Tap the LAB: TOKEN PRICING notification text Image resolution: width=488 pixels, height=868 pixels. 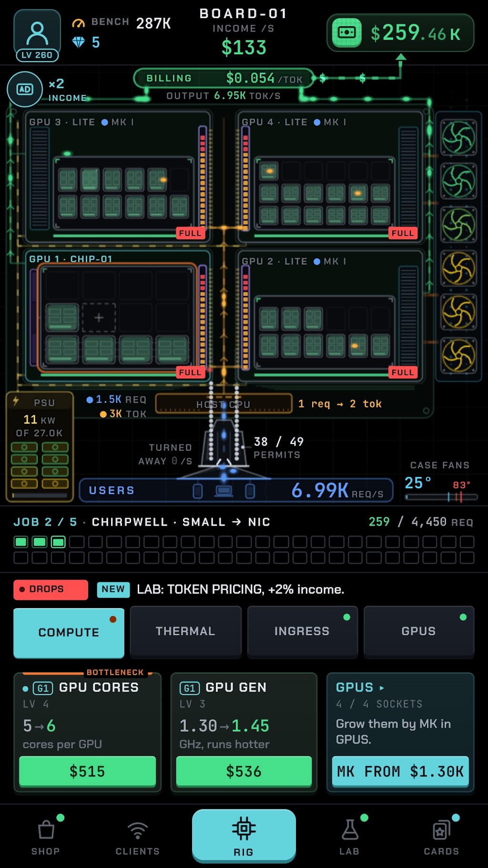click(x=241, y=589)
